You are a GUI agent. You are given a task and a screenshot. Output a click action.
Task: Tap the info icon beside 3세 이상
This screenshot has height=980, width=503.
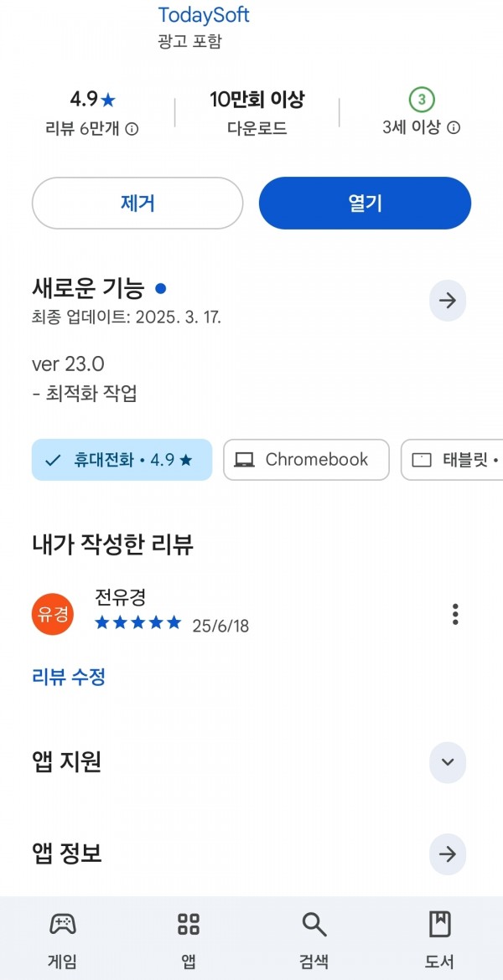point(454,127)
